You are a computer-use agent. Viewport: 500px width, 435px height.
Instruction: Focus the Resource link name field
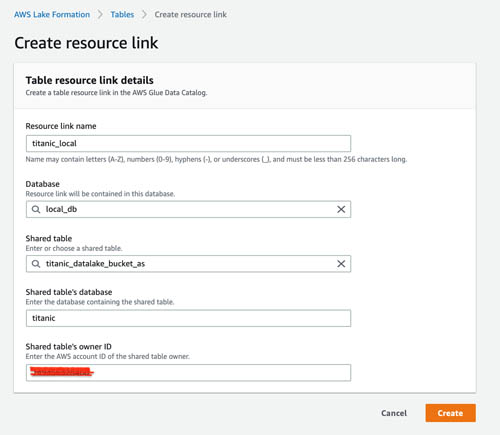click(x=188, y=143)
